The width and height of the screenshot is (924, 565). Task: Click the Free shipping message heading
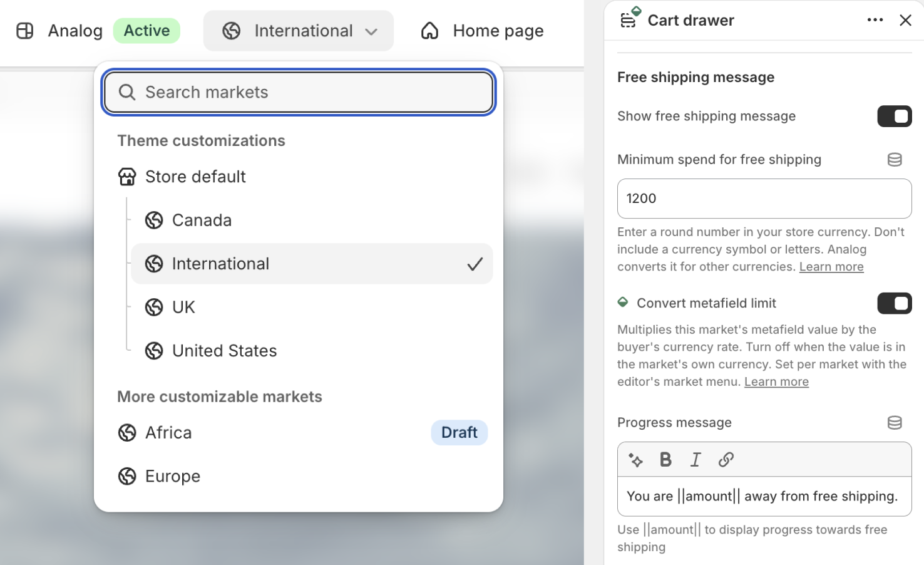tap(696, 78)
